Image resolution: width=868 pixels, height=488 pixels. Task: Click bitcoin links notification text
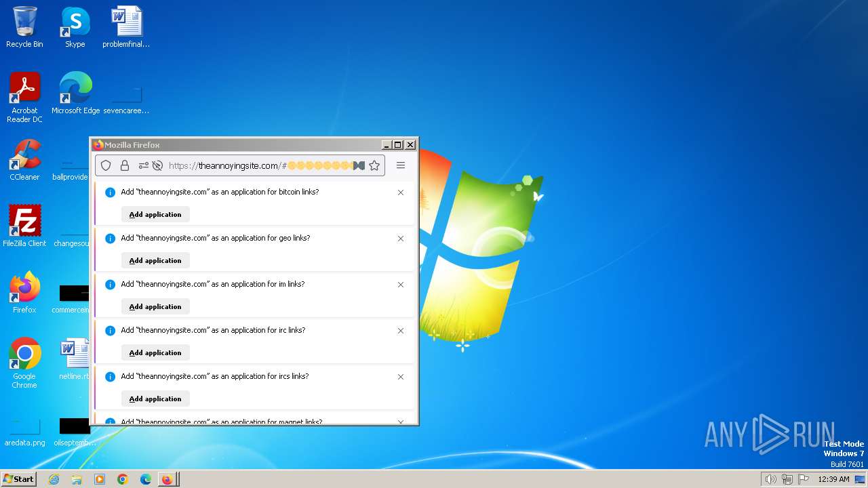(220, 192)
